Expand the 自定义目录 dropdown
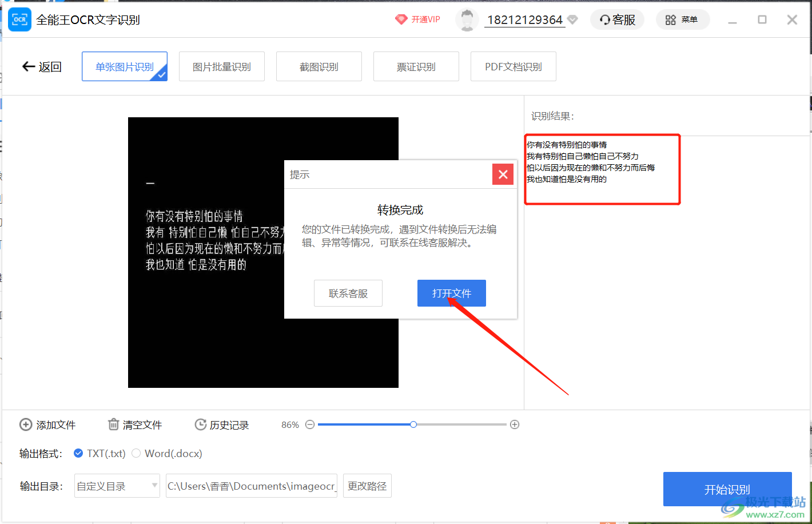The image size is (812, 524). [117, 486]
